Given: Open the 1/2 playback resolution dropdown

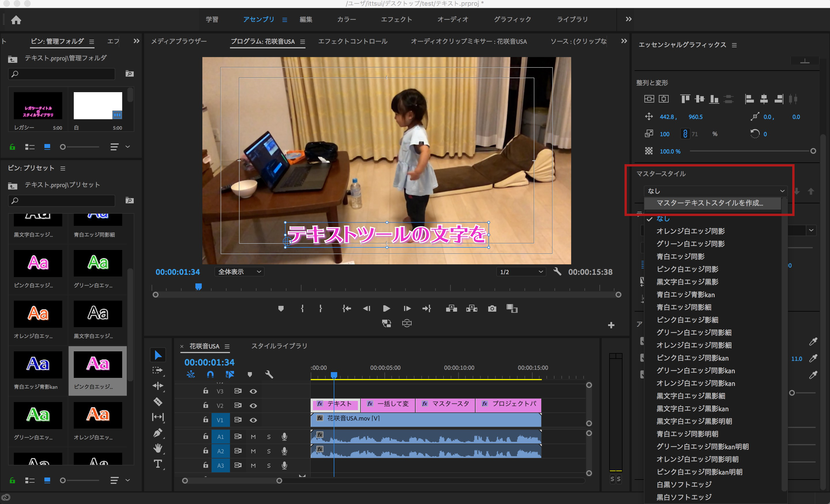Looking at the screenshot, I should pyautogui.click(x=520, y=272).
